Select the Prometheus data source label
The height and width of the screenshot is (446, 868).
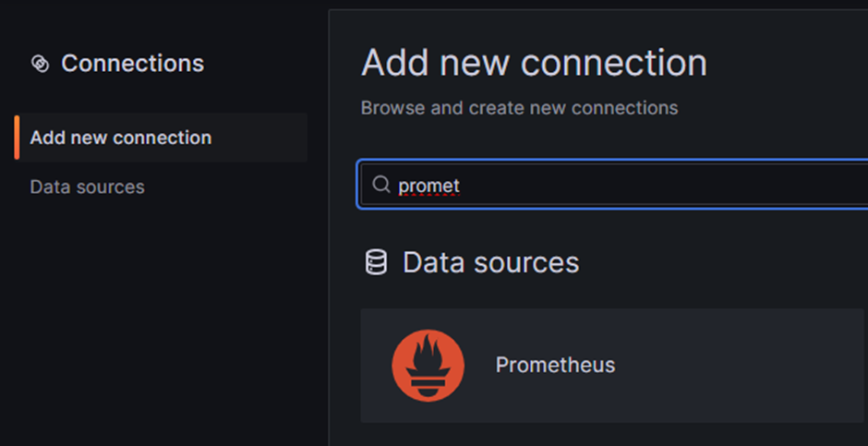click(x=555, y=365)
